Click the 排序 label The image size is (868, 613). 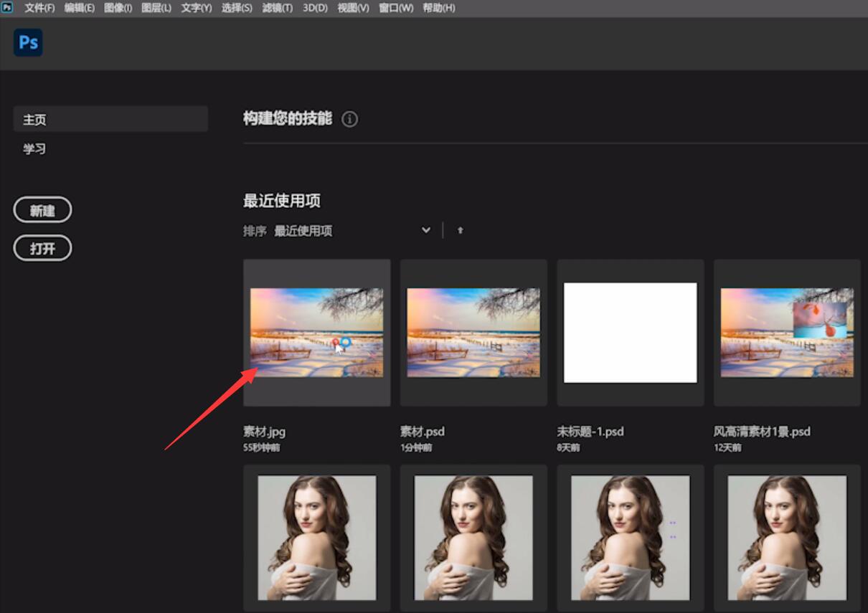pyautogui.click(x=255, y=231)
